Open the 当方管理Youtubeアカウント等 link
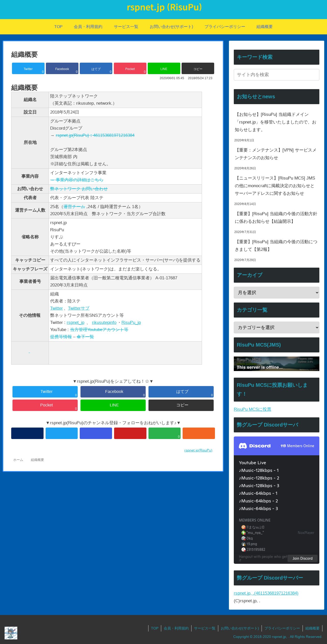Viewport: 327px width, 644px height. (x=99, y=330)
